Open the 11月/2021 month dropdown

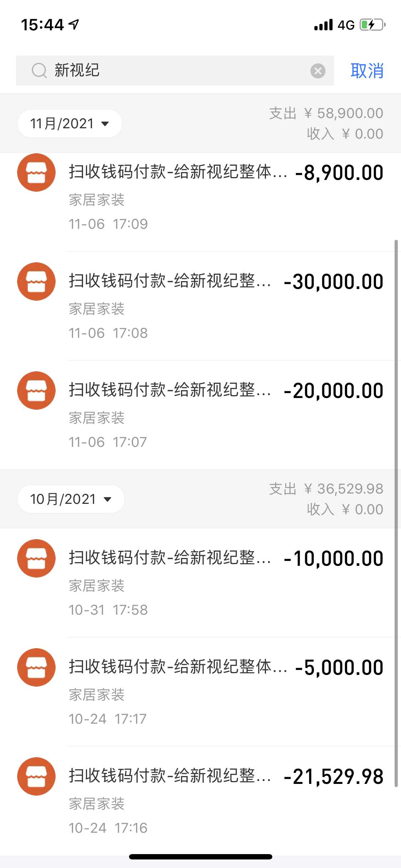(70, 124)
